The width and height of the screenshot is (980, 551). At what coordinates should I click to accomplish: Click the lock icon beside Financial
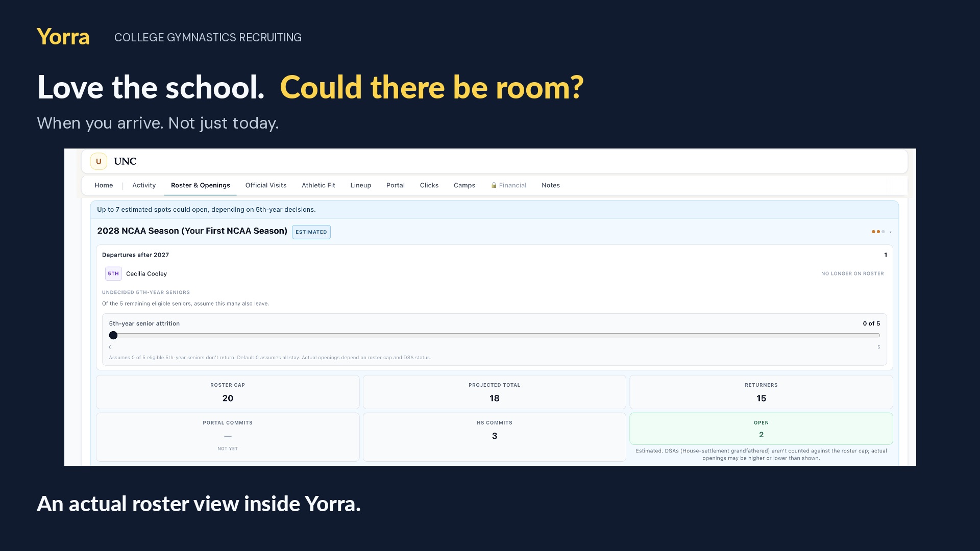click(x=494, y=185)
